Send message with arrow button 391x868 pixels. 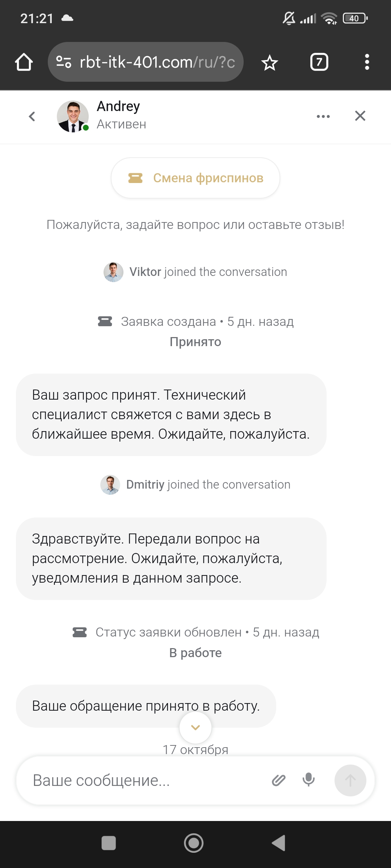click(x=350, y=780)
